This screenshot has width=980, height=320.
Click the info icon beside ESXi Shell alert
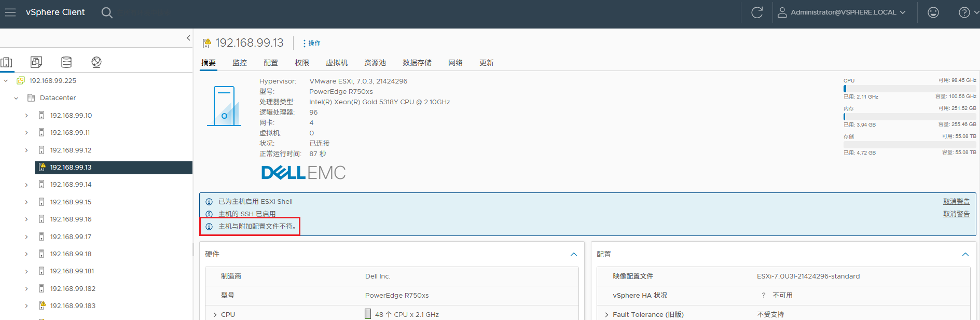click(x=209, y=202)
